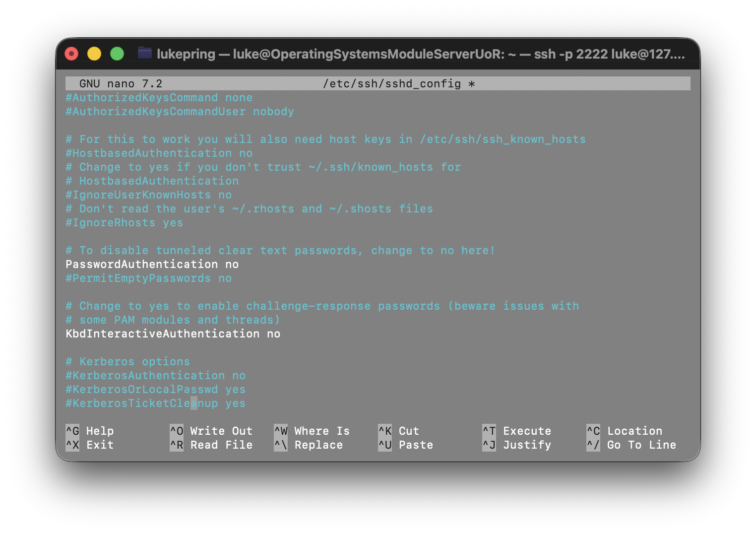This screenshot has width=756, height=535.
Task: Click the ^T Execute shortcut
Action: (x=517, y=431)
